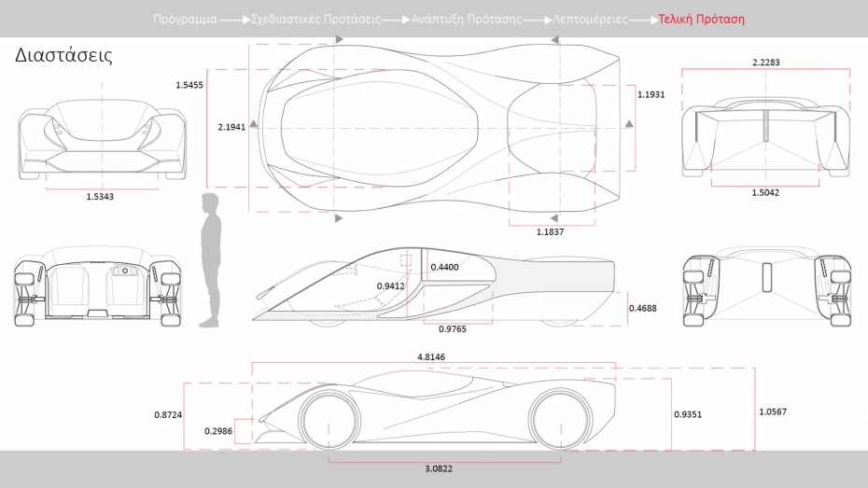Select the total height value 1.0567

click(x=772, y=411)
